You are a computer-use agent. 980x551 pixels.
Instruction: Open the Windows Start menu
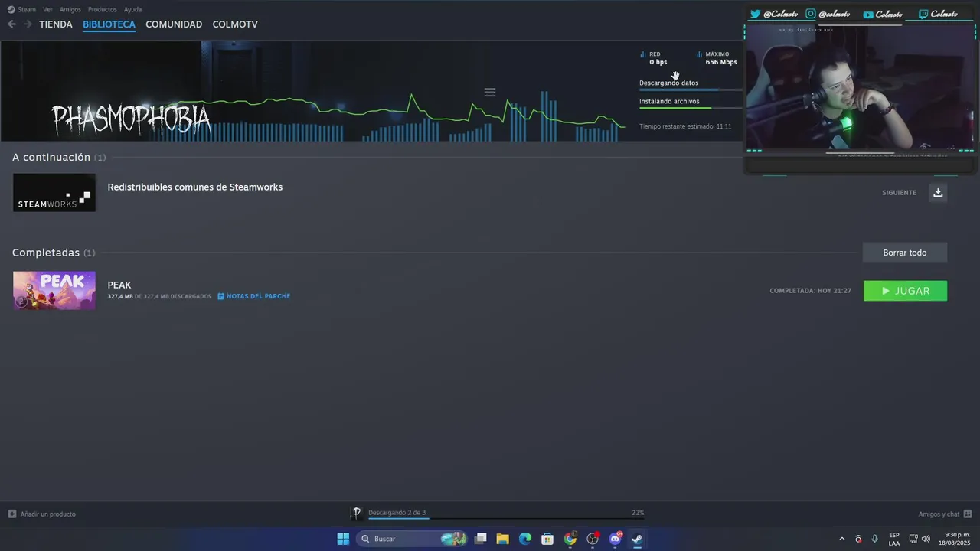[343, 539]
